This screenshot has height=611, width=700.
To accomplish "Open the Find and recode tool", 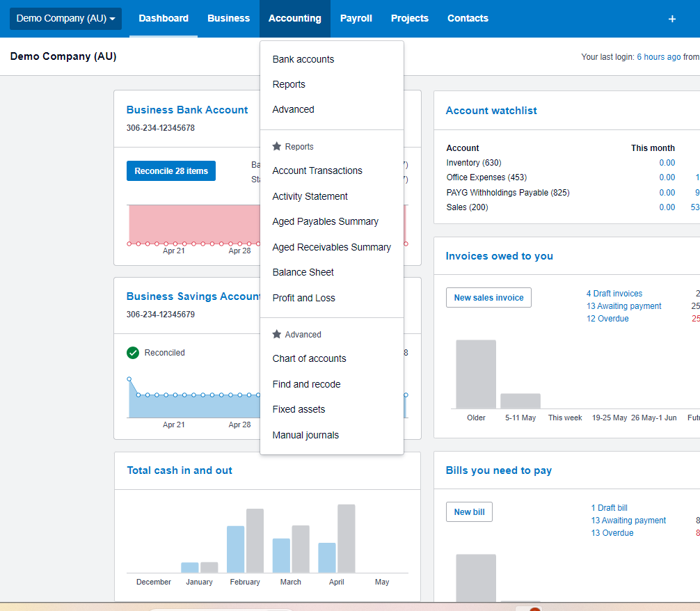I will (x=306, y=384).
